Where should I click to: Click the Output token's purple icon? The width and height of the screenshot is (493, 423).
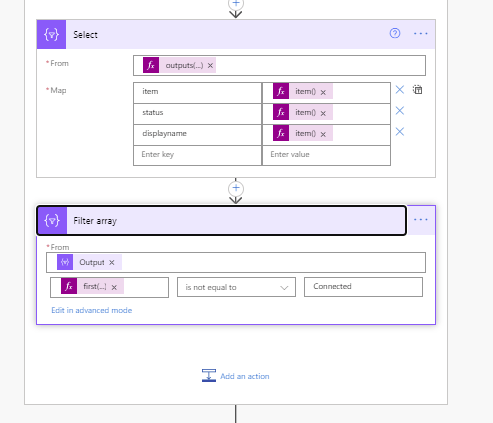click(65, 262)
